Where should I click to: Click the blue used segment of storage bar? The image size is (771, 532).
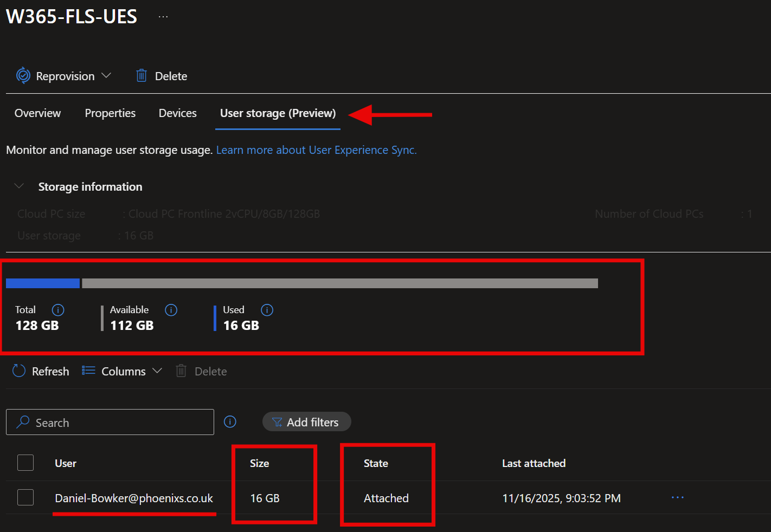tap(43, 283)
